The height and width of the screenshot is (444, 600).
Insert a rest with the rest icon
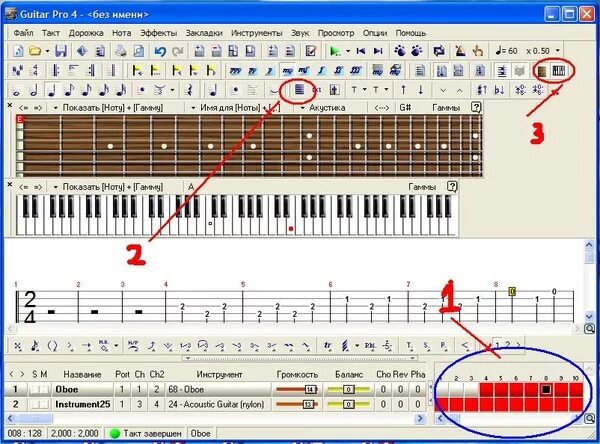(189, 91)
